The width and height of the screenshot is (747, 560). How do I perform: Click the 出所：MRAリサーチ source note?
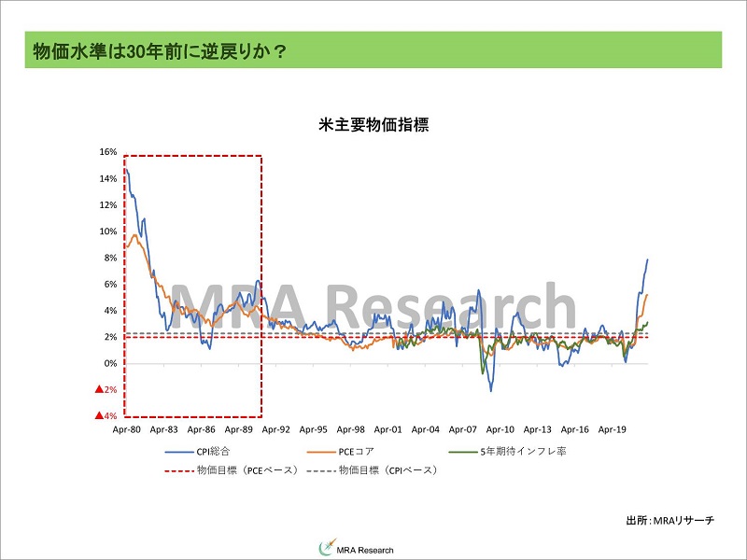[x=670, y=520]
